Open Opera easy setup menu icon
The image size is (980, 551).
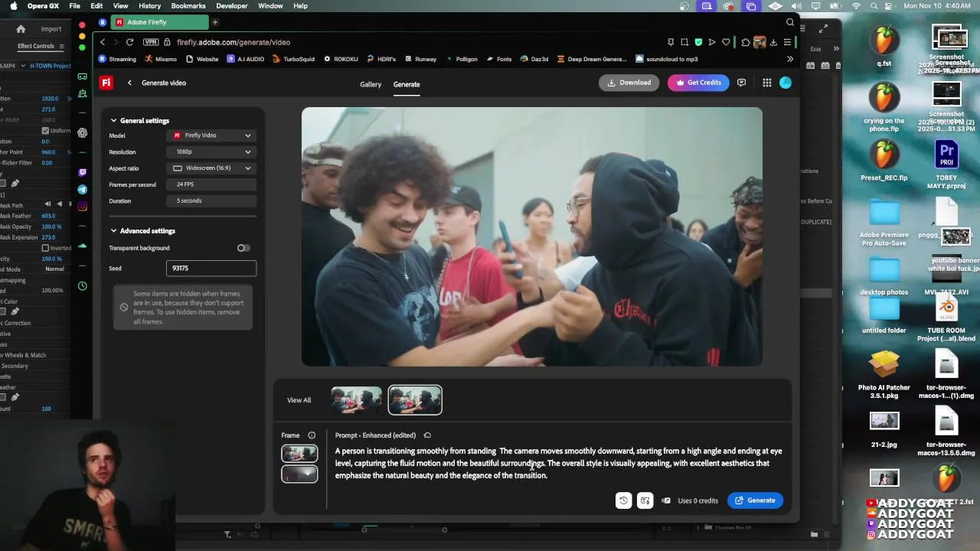(x=787, y=42)
